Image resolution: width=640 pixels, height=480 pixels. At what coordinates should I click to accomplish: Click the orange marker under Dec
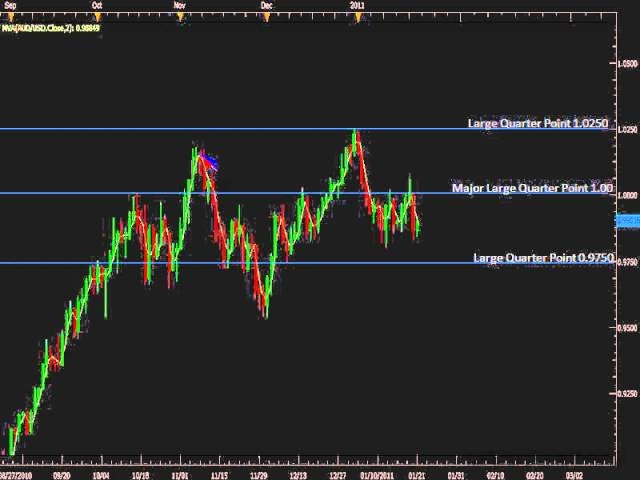click(x=267, y=17)
